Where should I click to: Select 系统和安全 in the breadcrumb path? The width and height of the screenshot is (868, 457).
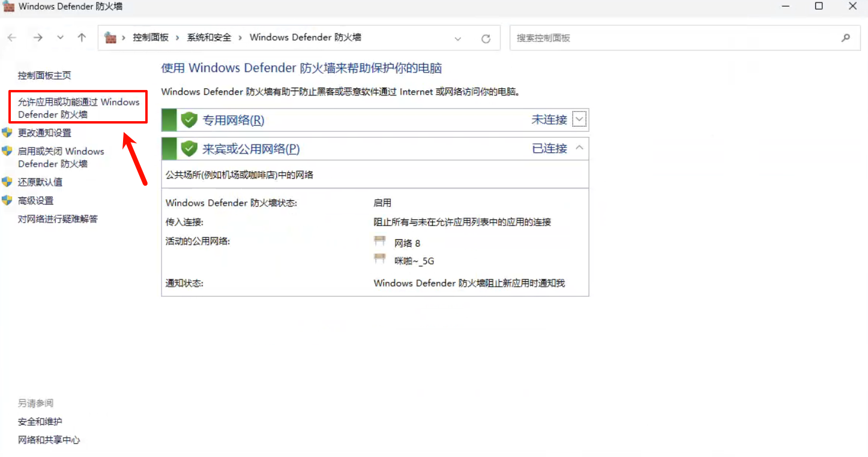[209, 38]
